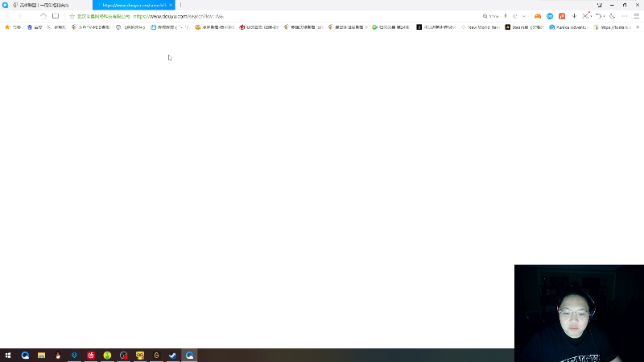Open the red Huya-icon bookmark
Viewport: 644px width, 362px height.
click(259, 27)
